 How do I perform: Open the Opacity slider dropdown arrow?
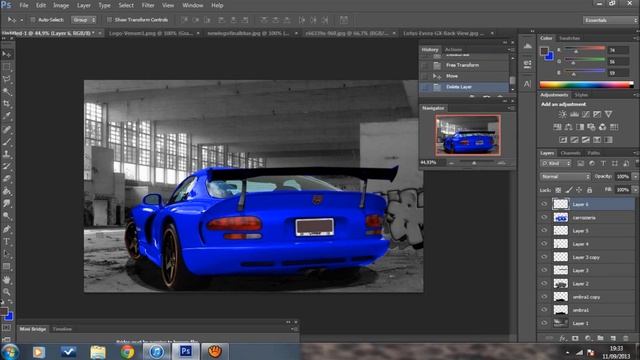point(635,177)
